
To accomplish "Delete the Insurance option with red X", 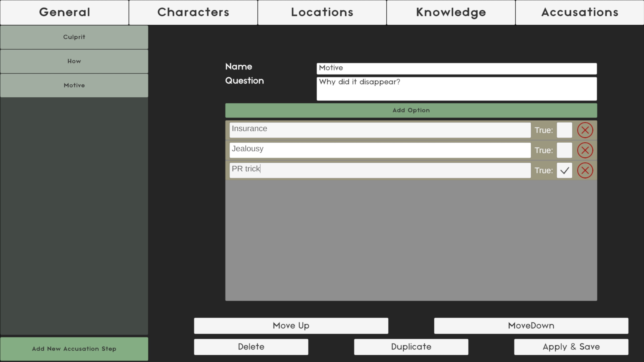I will [585, 130].
